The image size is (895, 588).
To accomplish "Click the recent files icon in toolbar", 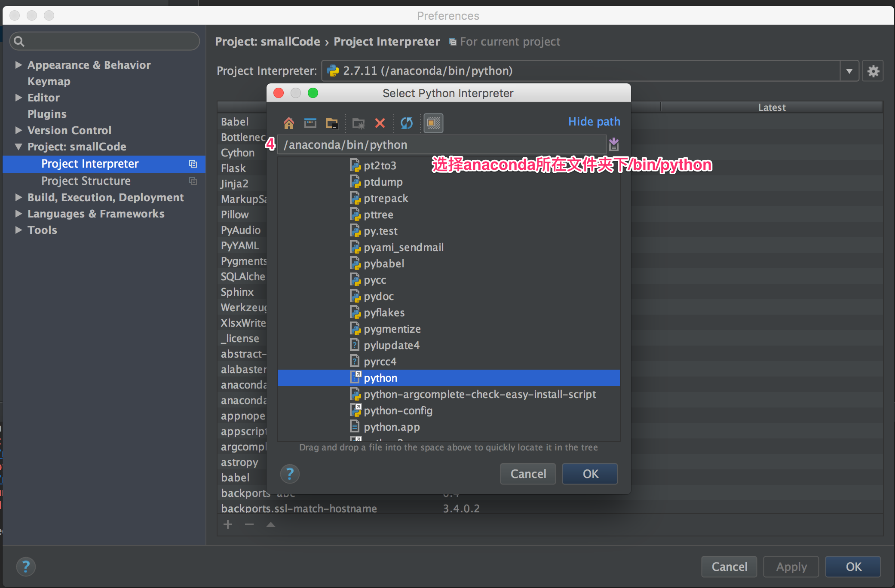I will 310,122.
